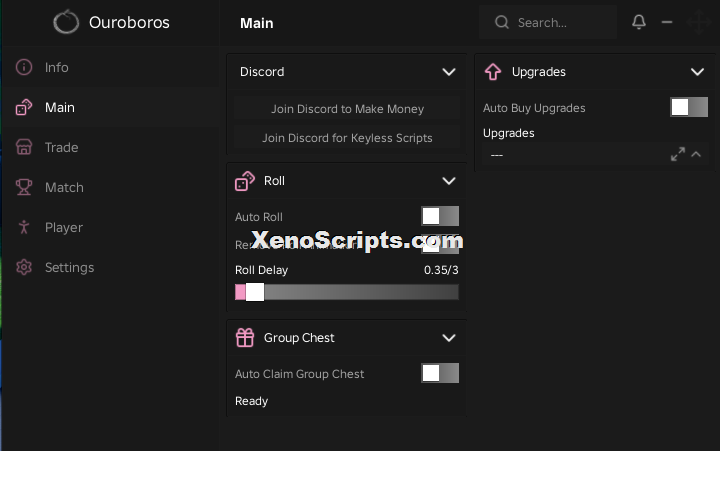Minimize the Ouroboros window with dash button
Screen dimensions: 720x481
point(667,22)
